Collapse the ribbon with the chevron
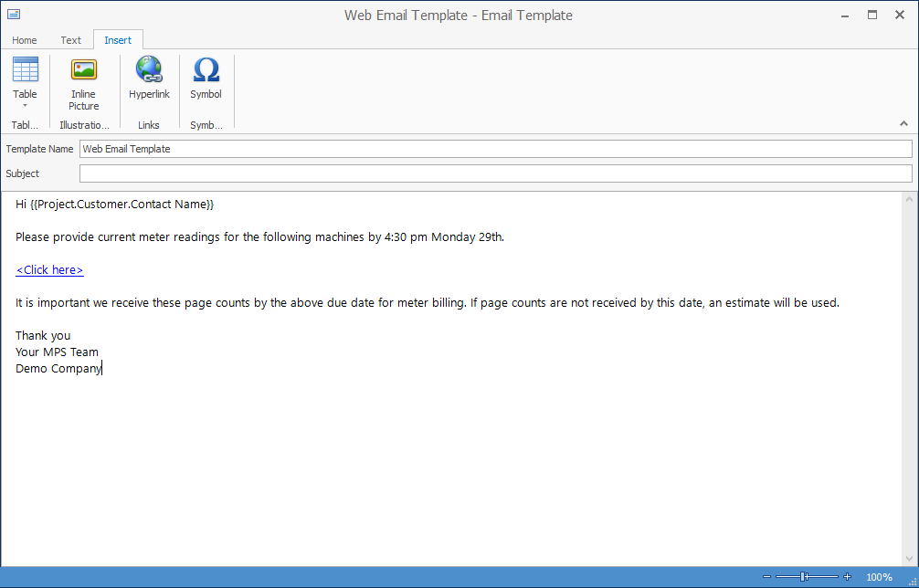The height and width of the screenshot is (588, 919). point(903,122)
